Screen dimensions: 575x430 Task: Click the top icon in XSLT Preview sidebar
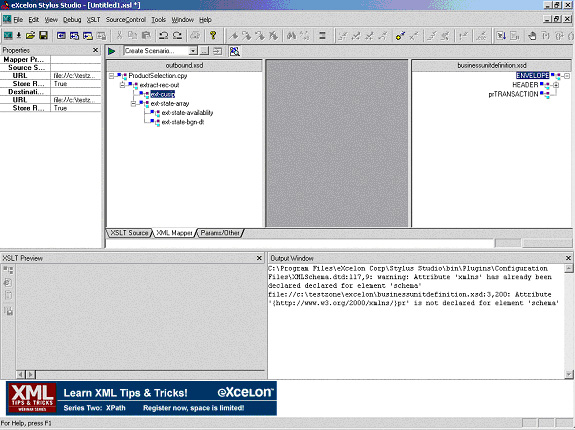coord(8,271)
